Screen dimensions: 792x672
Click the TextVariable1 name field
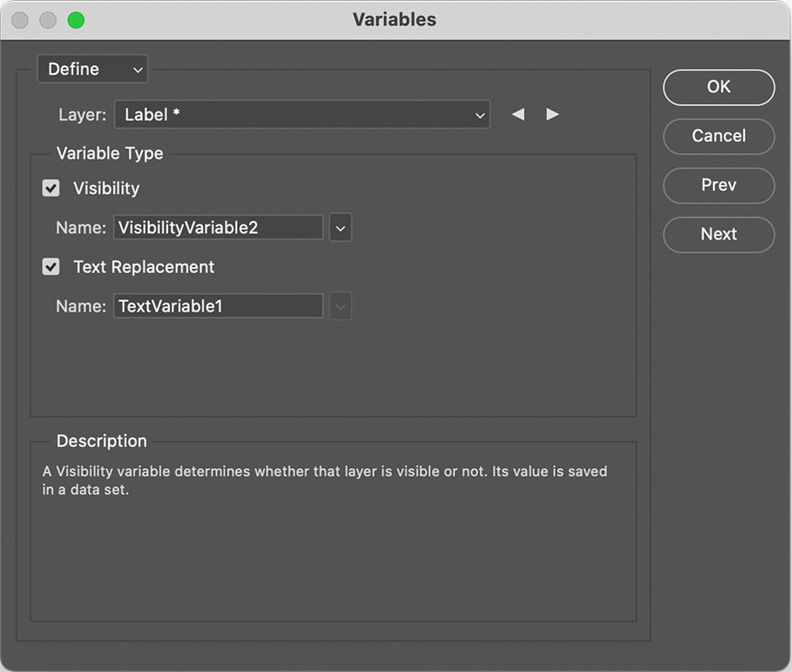coord(218,307)
